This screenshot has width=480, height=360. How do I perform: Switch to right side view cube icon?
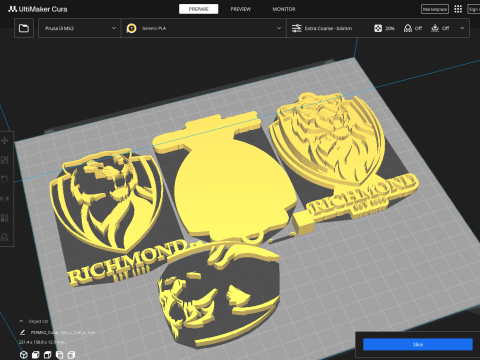(71, 355)
